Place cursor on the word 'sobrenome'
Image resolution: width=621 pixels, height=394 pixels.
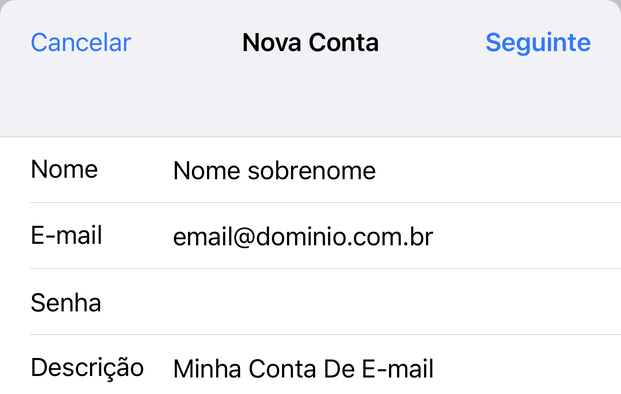click(312, 171)
